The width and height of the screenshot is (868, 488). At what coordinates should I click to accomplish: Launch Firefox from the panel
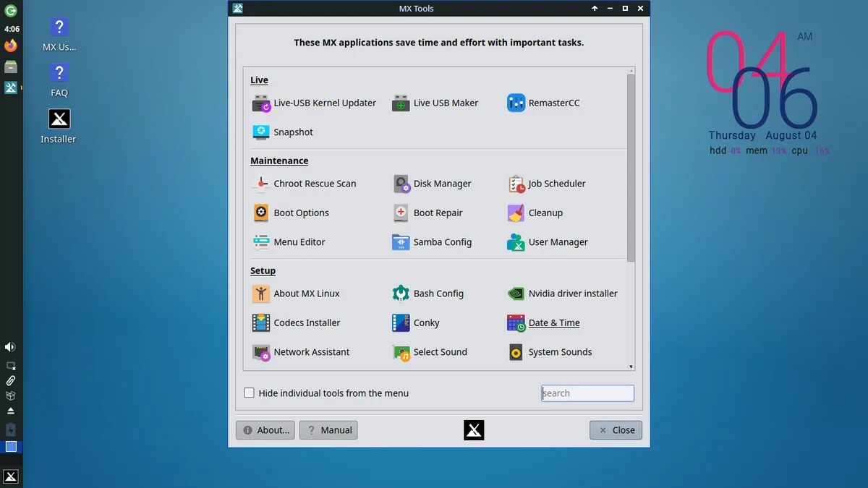[11, 46]
